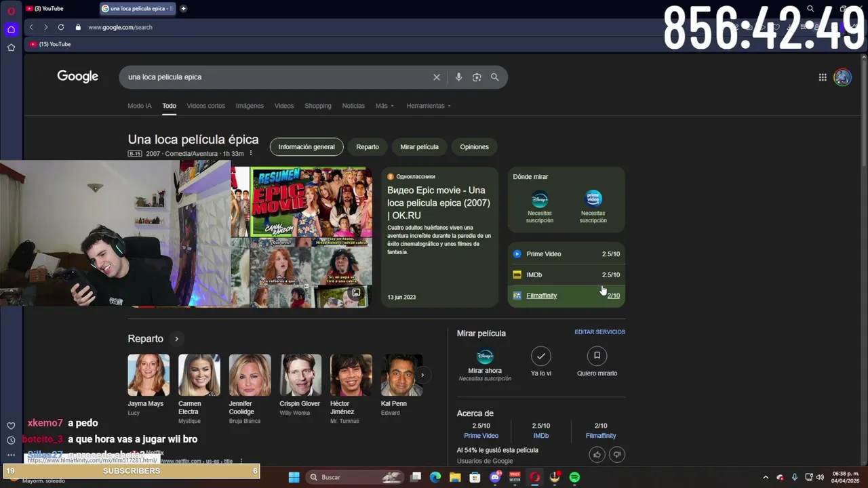The image size is (868, 488).
Task: Select the Videos search tab
Action: (284, 106)
